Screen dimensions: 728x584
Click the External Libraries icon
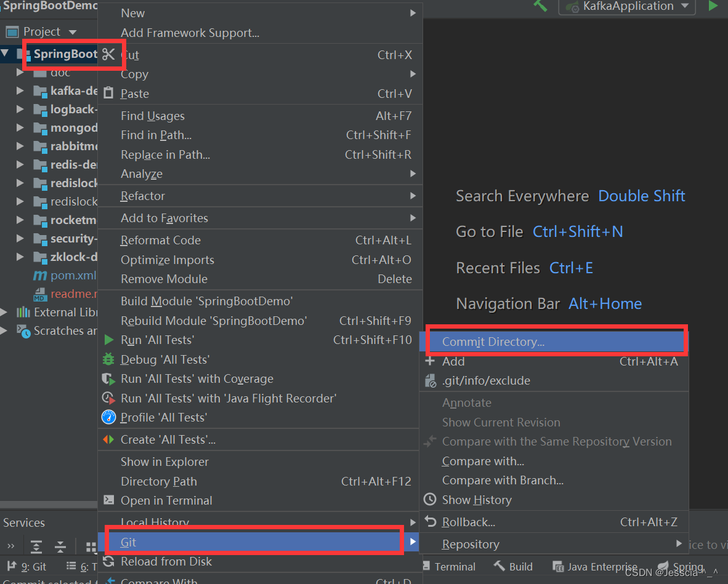click(23, 312)
